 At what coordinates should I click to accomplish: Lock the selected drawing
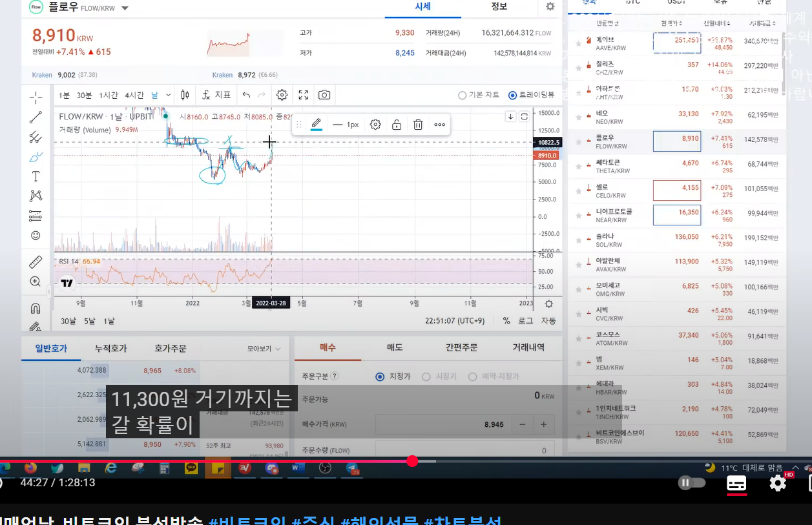[x=397, y=125]
